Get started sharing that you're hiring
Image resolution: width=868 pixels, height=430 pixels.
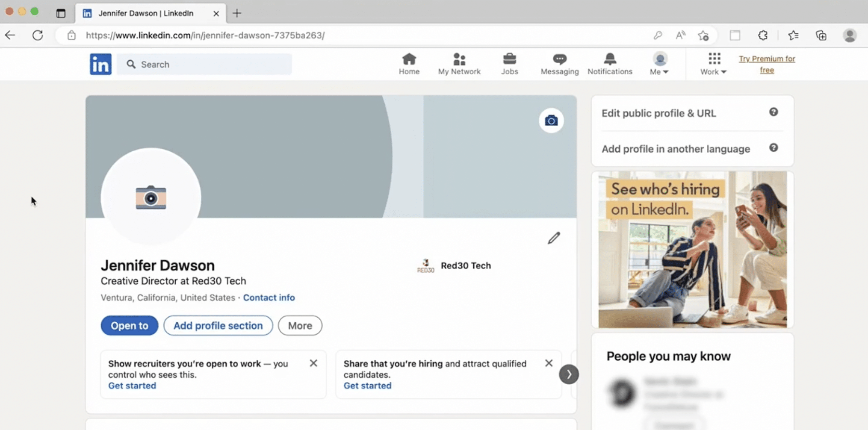pos(367,386)
